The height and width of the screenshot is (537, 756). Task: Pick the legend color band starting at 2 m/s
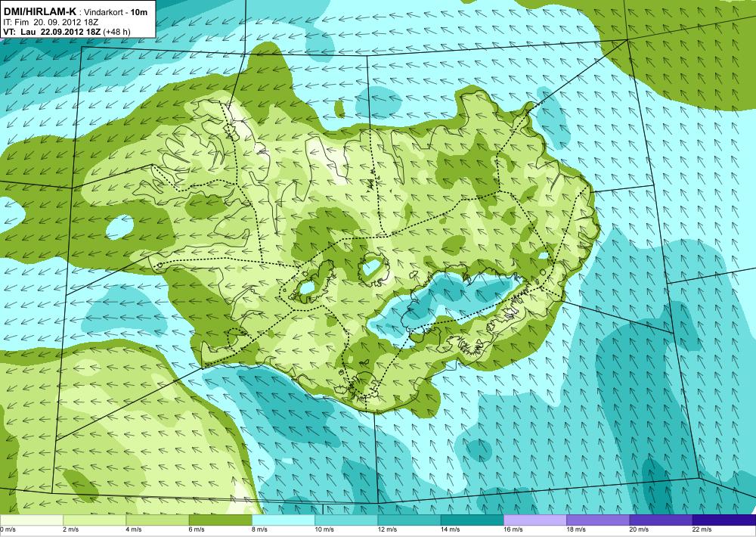pyautogui.click(x=94, y=520)
